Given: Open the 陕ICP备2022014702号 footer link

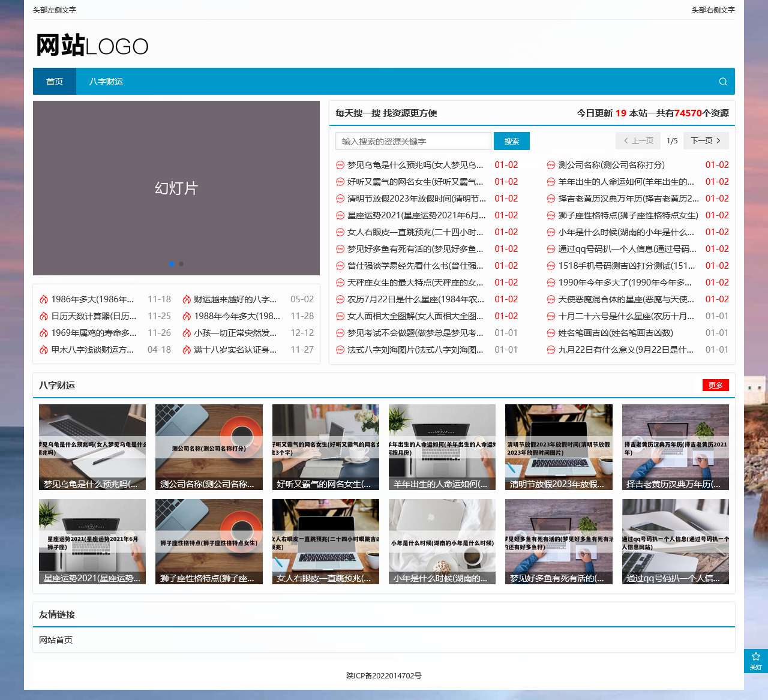Looking at the screenshot, I should 384,675.
